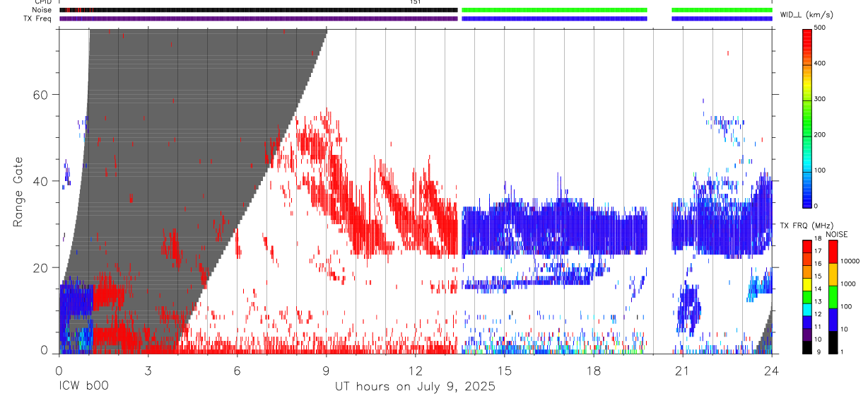Screen dimensions: 868x401
Task: Click the NOISE color bar
Action: tap(833, 297)
